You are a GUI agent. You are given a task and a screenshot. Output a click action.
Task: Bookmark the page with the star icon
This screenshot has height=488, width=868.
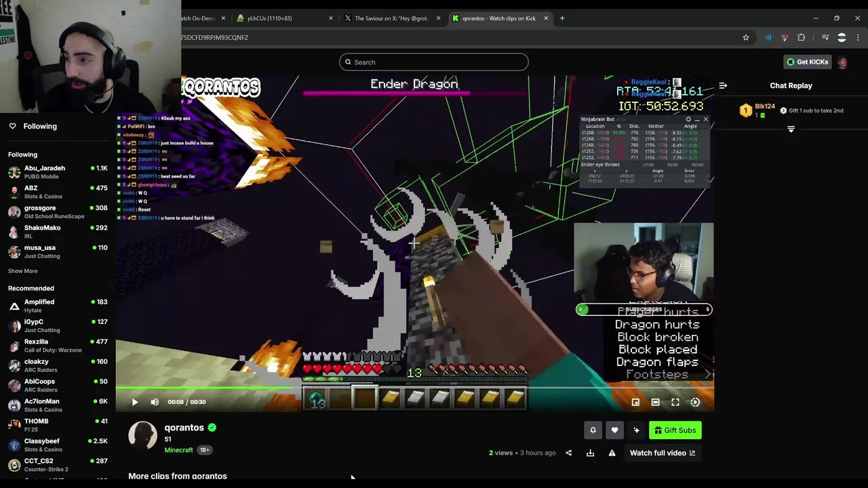pos(746,37)
